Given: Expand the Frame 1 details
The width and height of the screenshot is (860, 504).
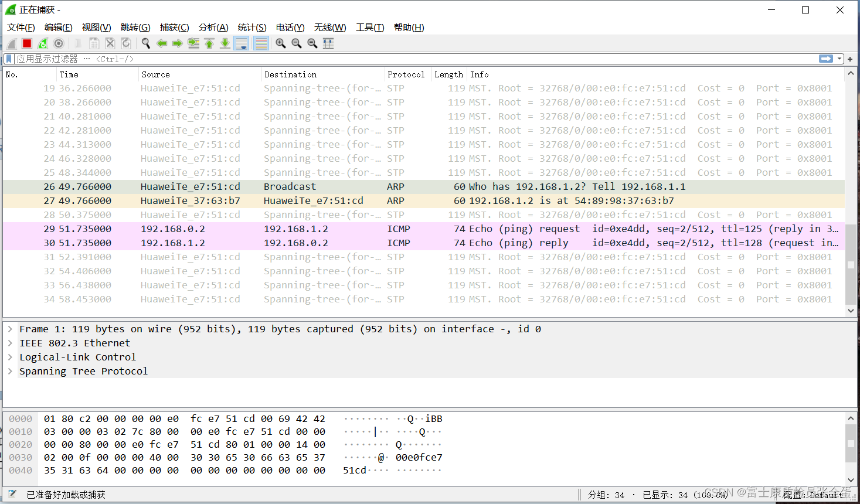Looking at the screenshot, I should [x=10, y=329].
